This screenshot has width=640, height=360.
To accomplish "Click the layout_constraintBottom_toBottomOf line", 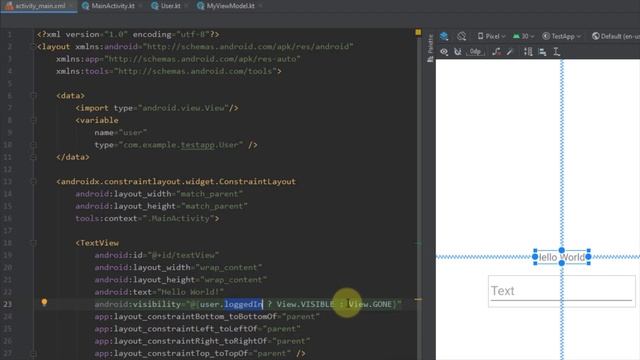I will [x=207, y=316].
